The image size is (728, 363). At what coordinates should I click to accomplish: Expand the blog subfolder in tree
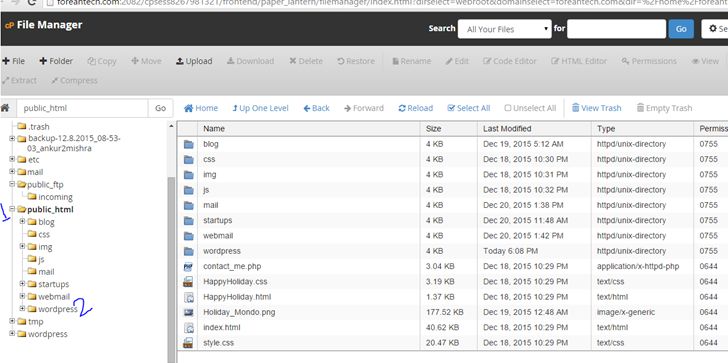22,221
